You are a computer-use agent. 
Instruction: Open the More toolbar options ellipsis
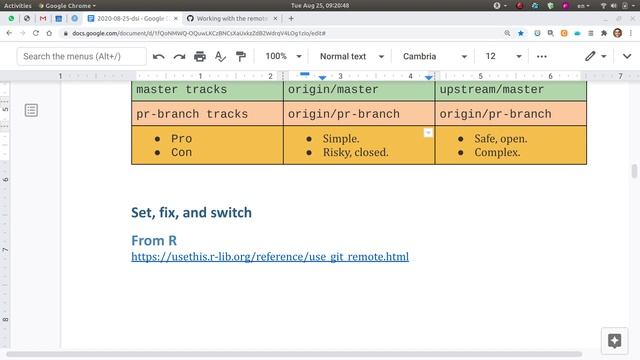click(x=542, y=56)
